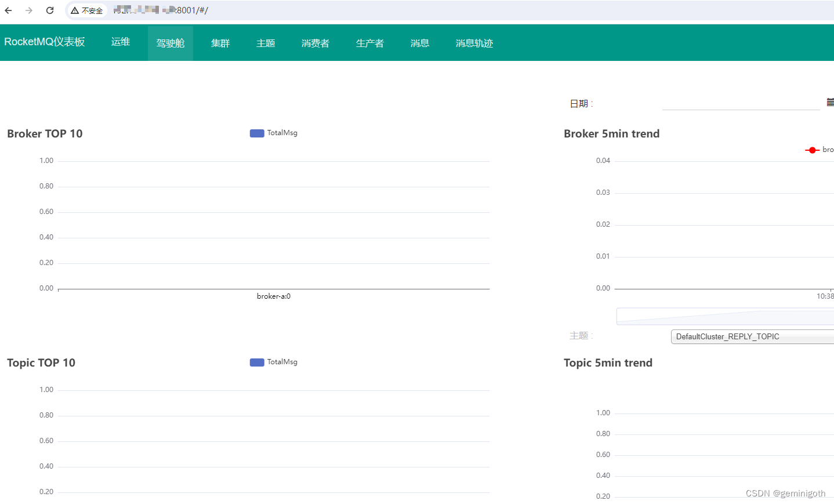The height and width of the screenshot is (504, 834).
Task: Click the Broker 5min trend heading
Action: [x=612, y=133]
